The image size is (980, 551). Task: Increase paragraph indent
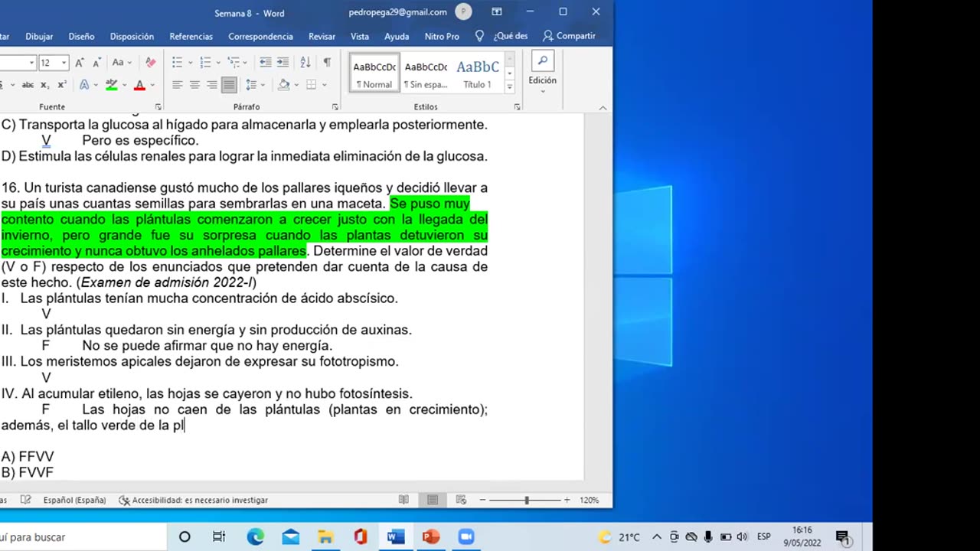[x=283, y=62]
